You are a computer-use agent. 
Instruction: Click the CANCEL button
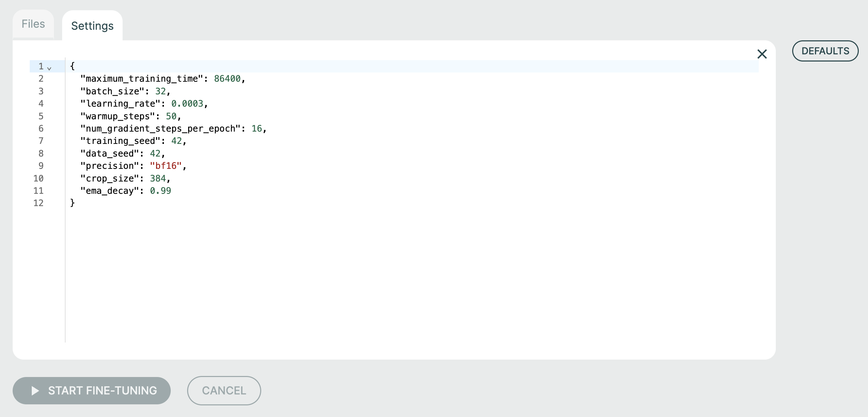(224, 390)
